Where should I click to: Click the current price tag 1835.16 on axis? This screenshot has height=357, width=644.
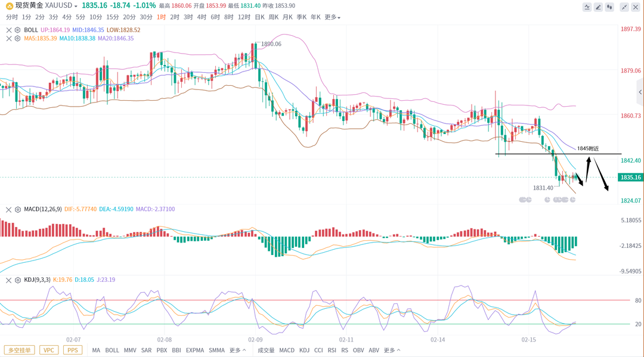point(630,177)
